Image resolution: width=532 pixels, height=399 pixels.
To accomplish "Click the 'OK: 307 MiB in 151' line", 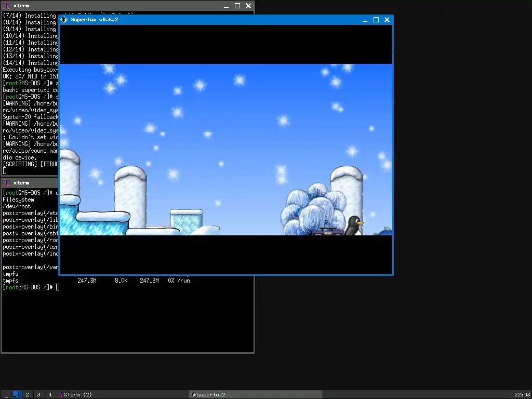I will 31,77.
